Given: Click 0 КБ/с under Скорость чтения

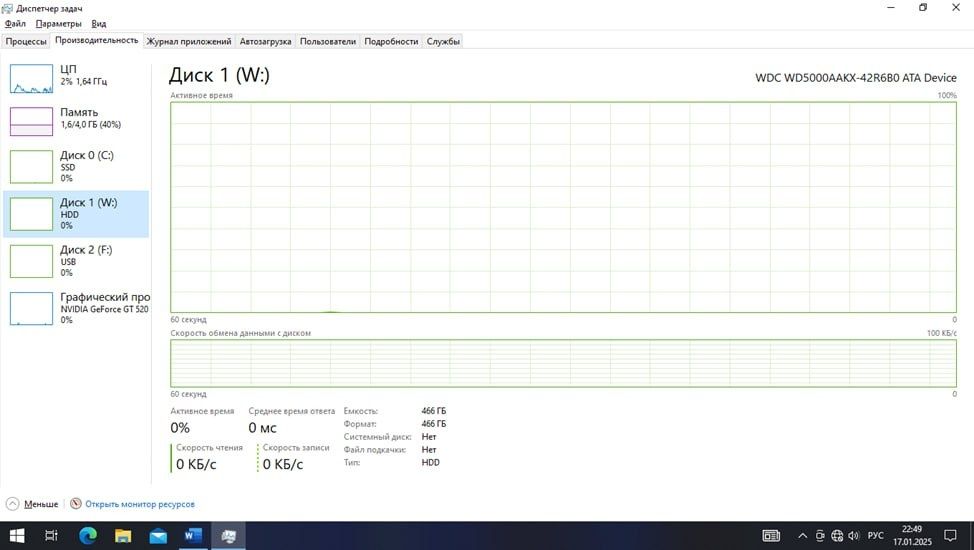Looking at the screenshot, I should [196, 464].
